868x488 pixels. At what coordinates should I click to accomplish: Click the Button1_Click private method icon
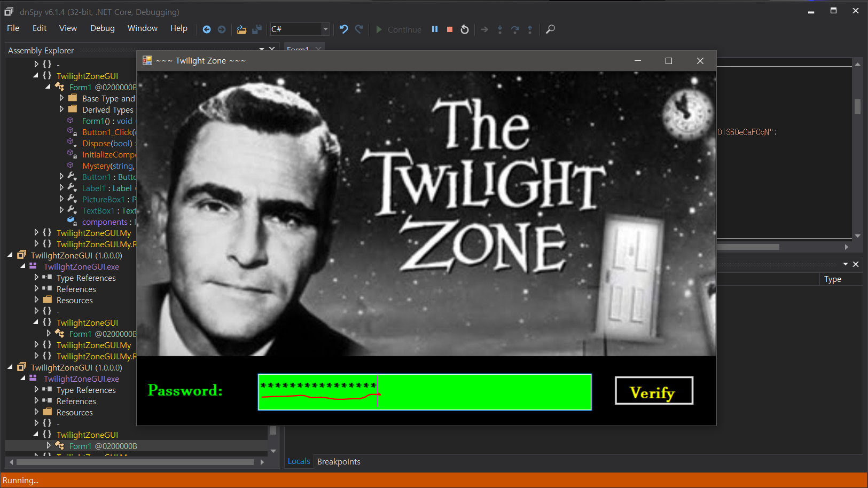pyautogui.click(x=72, y=132)
